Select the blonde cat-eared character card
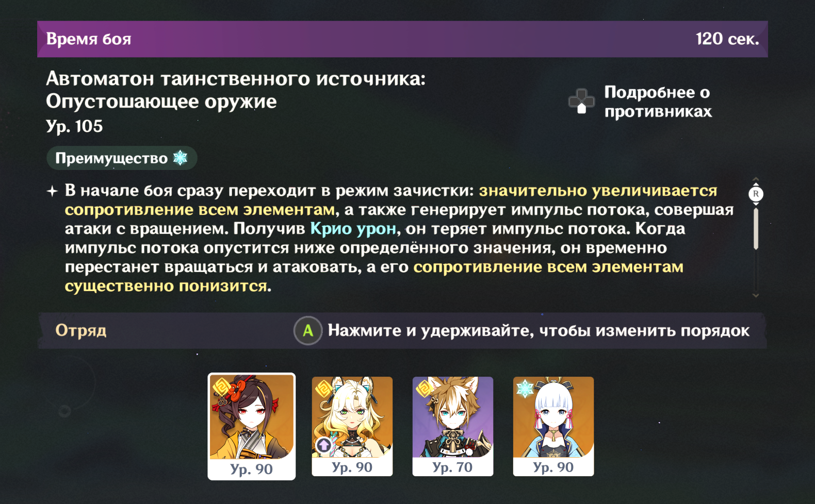 [352, 426]
